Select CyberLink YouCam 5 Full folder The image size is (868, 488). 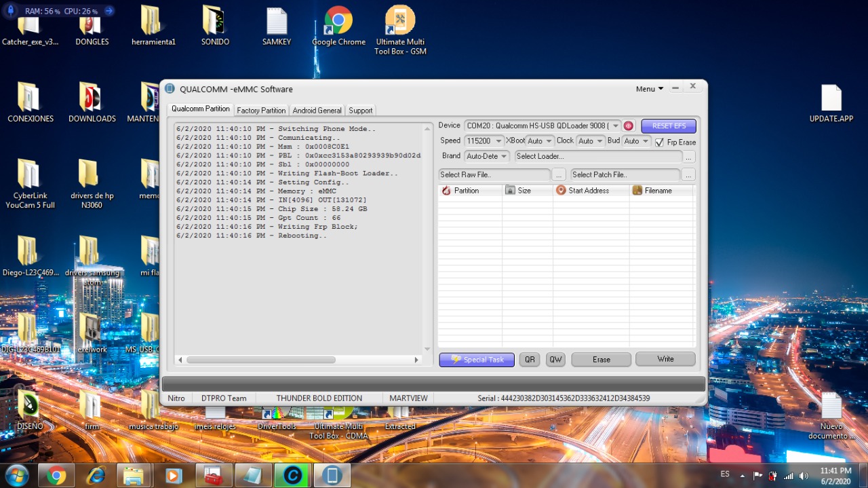[30, 184]
